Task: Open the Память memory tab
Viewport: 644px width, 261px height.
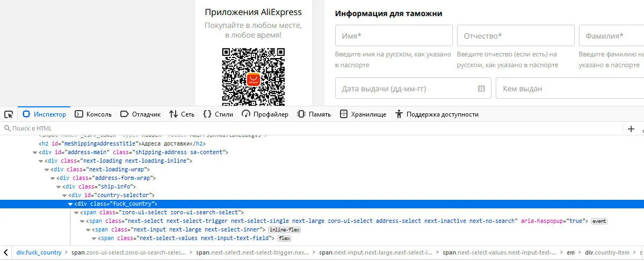Action: pyautogui.click(x=314, y=114)
